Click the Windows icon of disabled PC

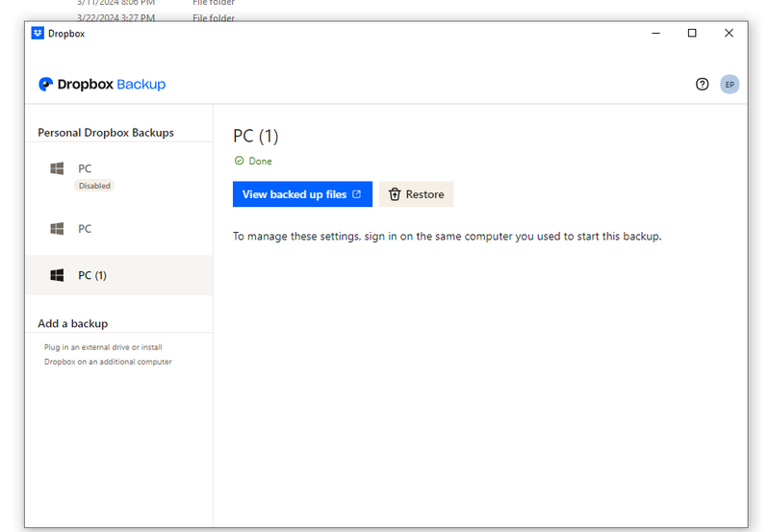coord(57,168)
